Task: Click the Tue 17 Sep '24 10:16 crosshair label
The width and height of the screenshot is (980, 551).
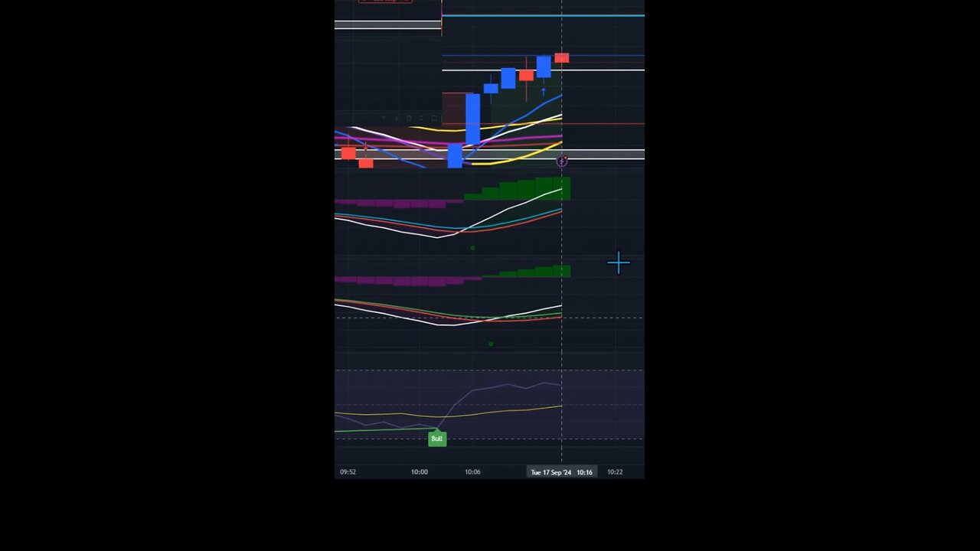Action: click(x=562, y=472)
